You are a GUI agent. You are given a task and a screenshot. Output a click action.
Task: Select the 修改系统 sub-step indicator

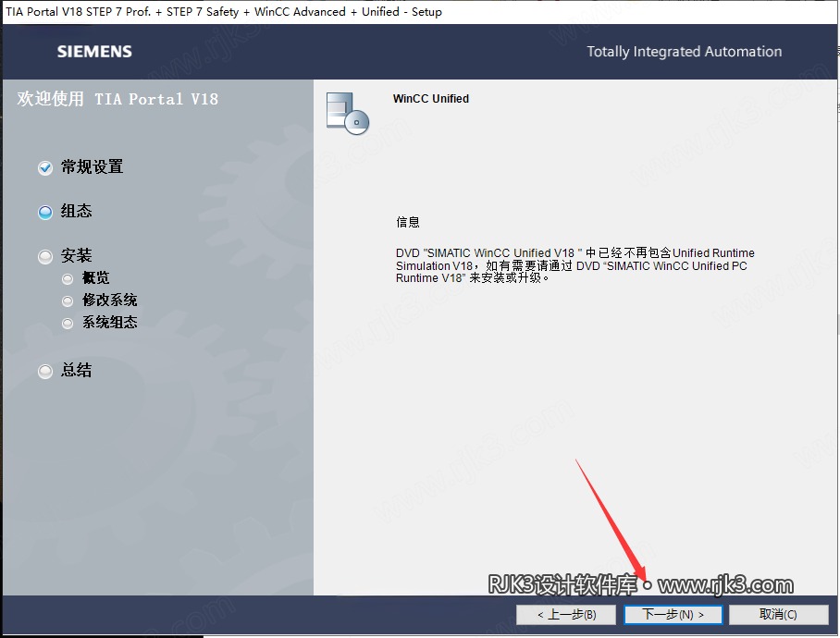point(68,301)
